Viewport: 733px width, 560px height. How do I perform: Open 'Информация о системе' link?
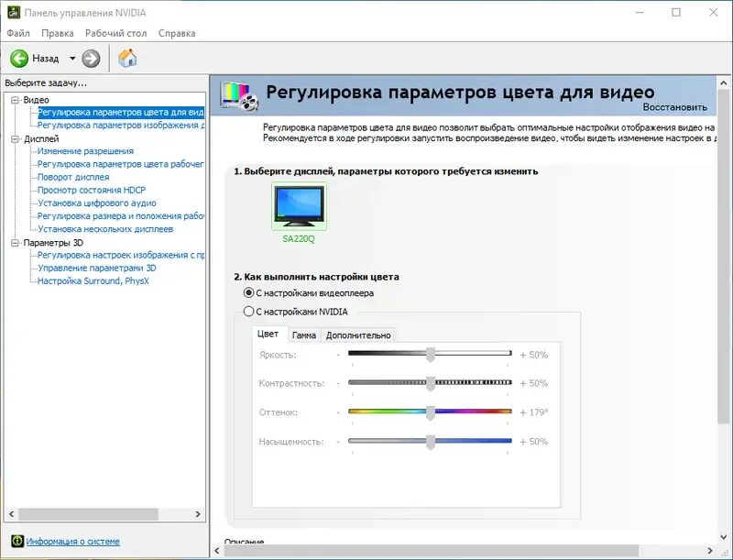tap(73, 542)
